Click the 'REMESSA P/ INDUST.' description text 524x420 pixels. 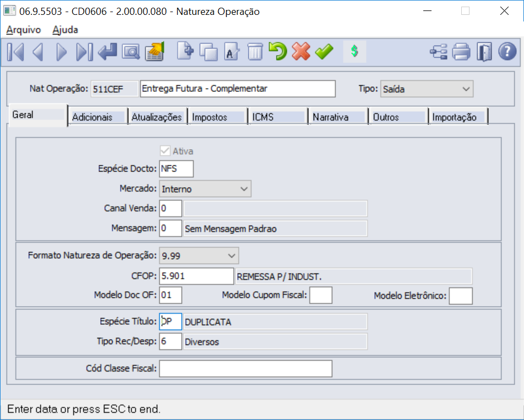click(x=279, y=277)
